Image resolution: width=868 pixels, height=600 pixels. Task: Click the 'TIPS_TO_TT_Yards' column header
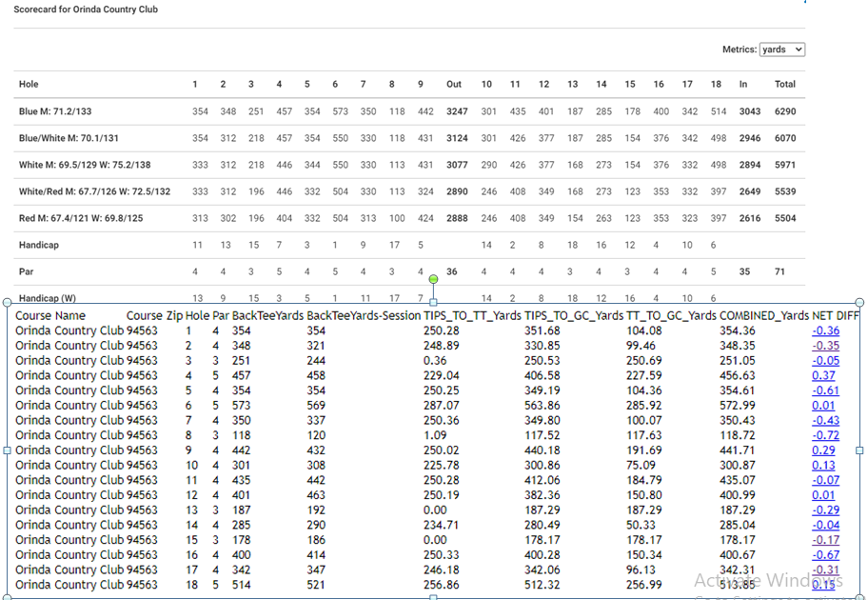(472, 316)
